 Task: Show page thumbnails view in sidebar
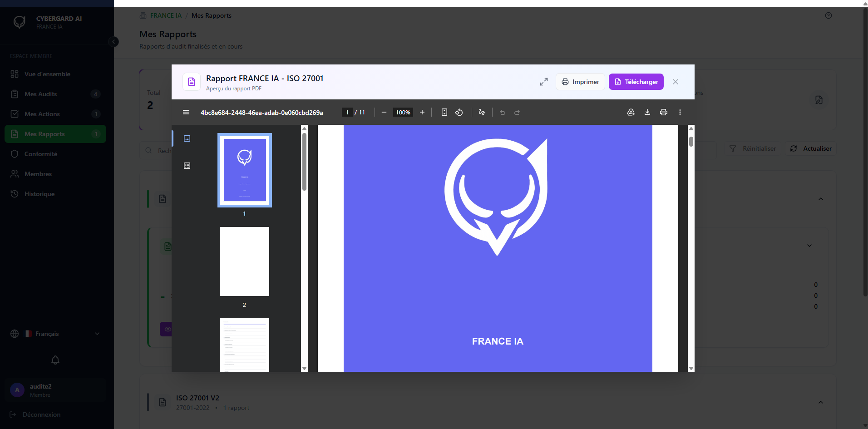click(x=187, y=138)
